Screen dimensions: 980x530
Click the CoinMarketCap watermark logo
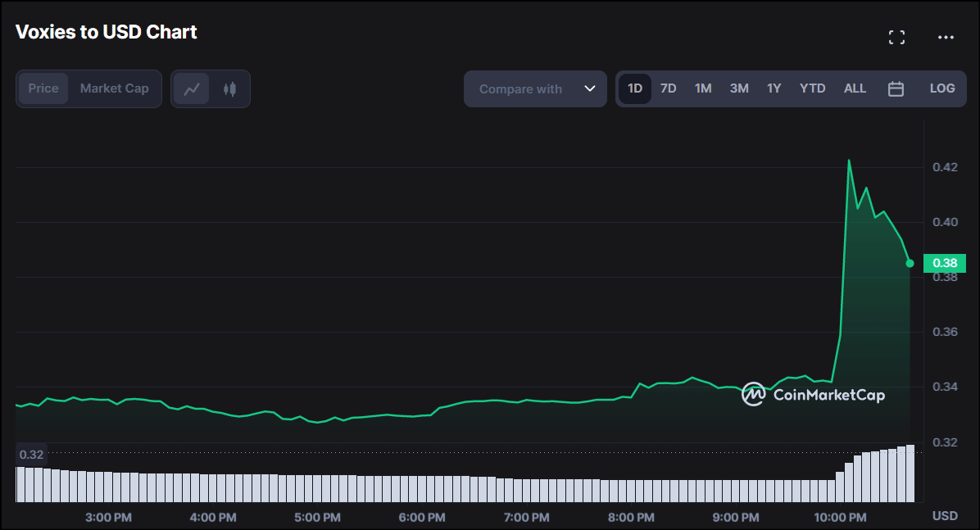[x=813, y=395]
